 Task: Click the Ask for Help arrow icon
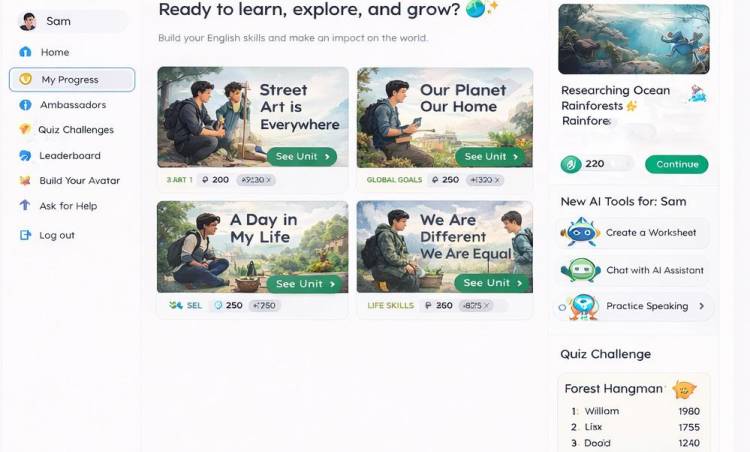click(25, 205)
